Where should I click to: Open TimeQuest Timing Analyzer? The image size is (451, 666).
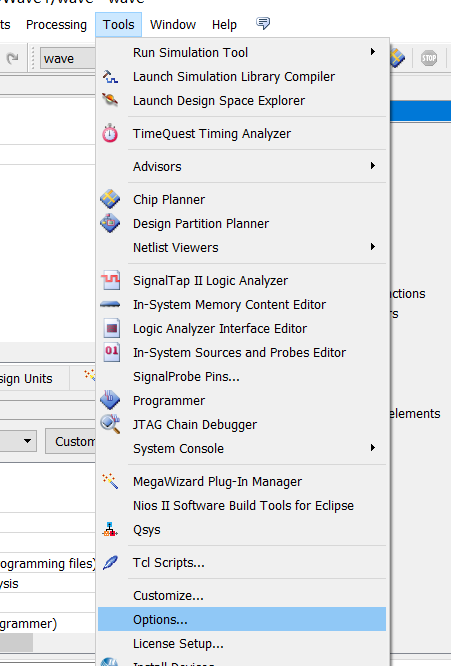(x=242, y=133)
